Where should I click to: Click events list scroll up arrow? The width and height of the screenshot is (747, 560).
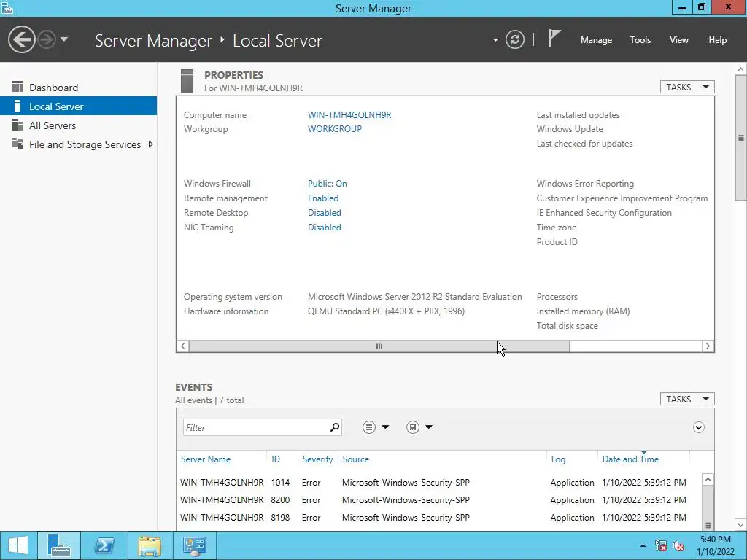point(708,480)
